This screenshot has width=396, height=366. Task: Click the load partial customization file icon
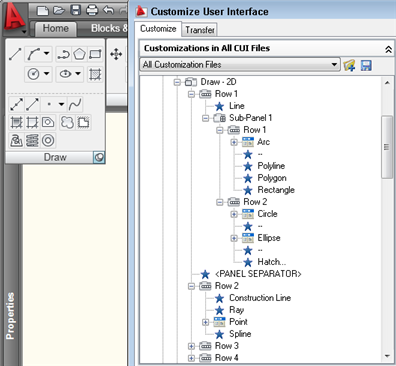(x=349, y=65)
